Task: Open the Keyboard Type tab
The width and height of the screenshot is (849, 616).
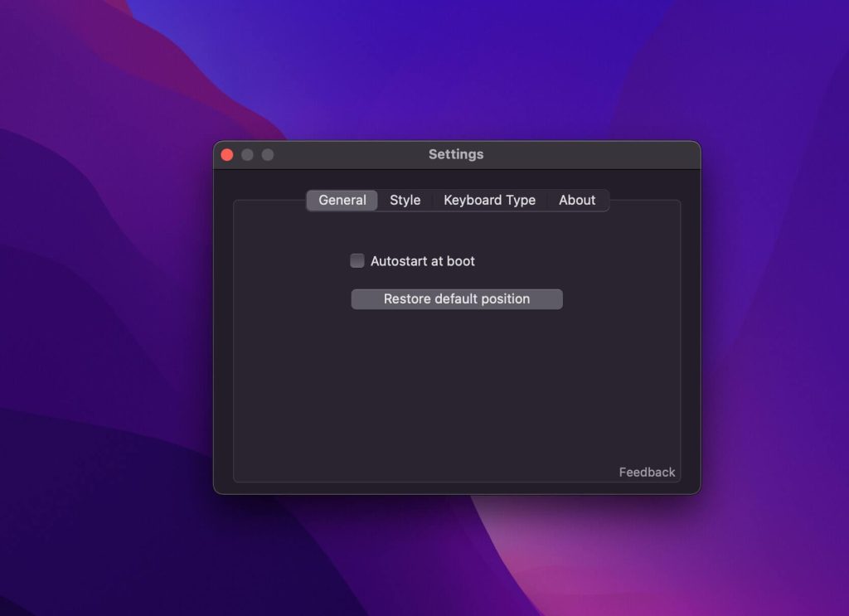Action: click(489, 200)
